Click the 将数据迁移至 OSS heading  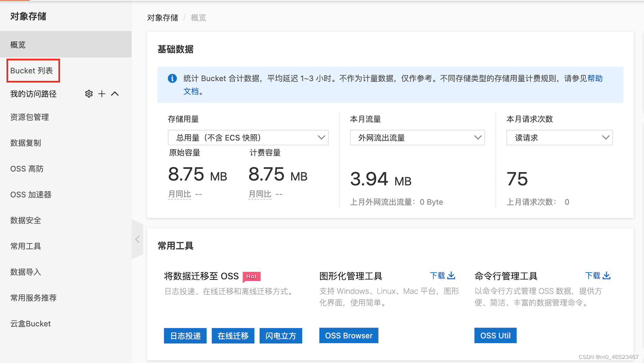click(x=201, y=276)
